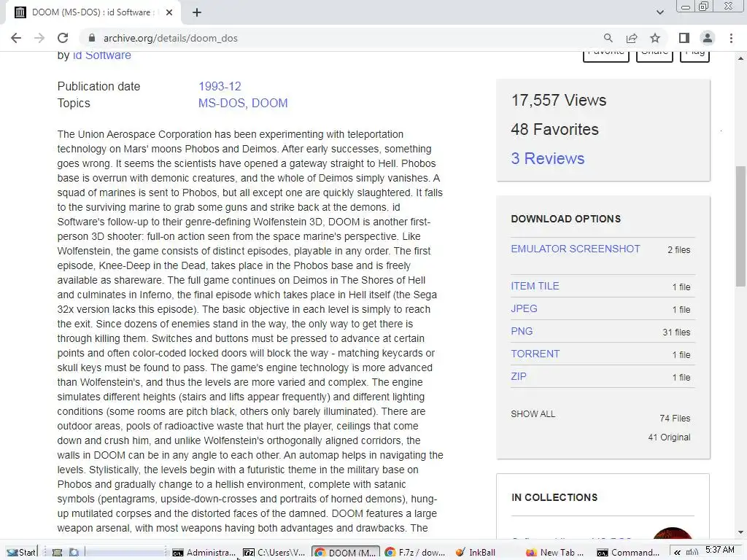
Task: Open the MS-DOS topic link
Action: point(222,103)
